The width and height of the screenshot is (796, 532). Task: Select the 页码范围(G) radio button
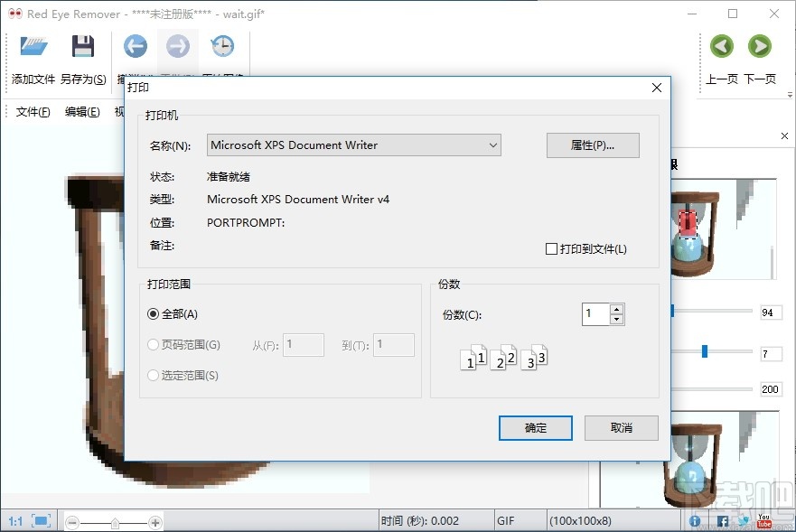tap(153, 345)
